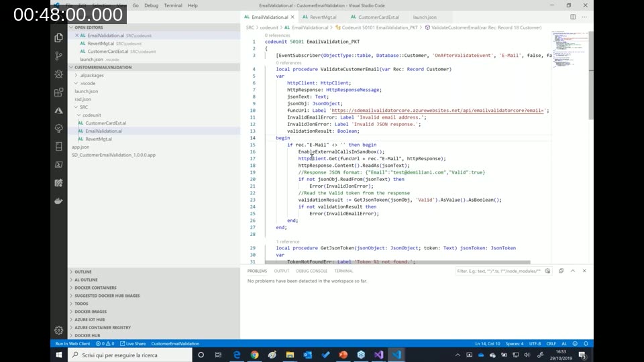
Task: Change encoding via UTF-8 status item
Action: (x=535, y=343)
